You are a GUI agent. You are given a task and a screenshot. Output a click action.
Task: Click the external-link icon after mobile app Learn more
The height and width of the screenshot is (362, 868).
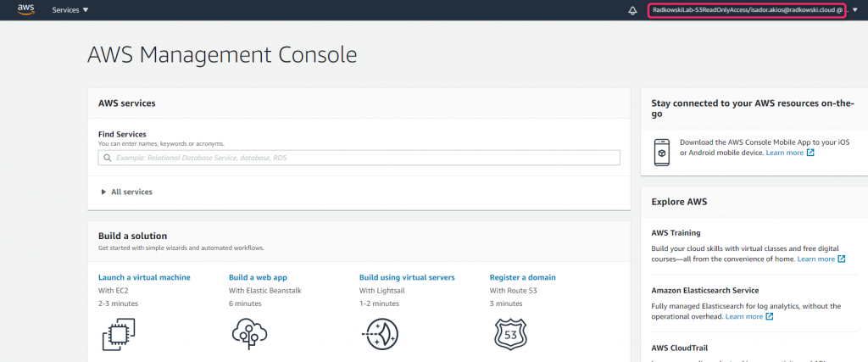tap(810, 153)
